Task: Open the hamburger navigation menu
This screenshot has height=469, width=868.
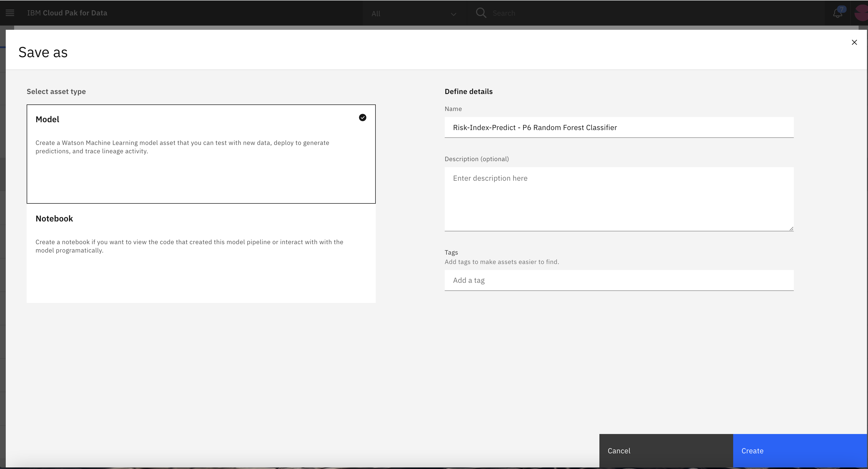Action: [10, 13]
